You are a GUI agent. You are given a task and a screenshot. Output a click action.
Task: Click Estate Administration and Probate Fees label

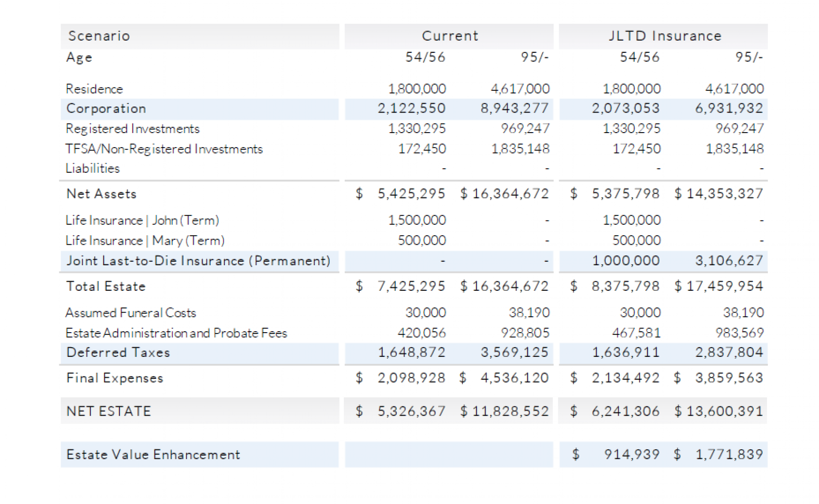[176, 333]
